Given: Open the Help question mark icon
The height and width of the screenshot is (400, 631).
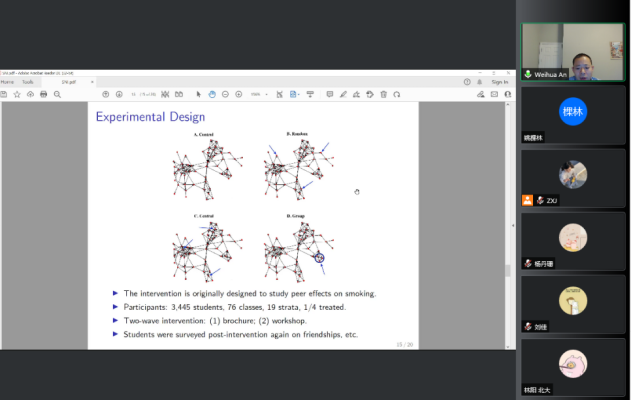Looking at the screenshot, I should point(467,82).
